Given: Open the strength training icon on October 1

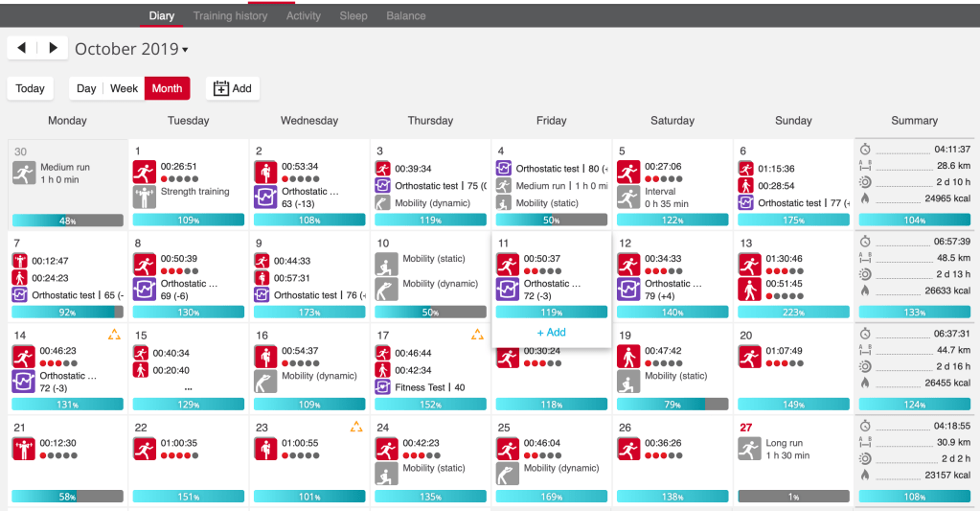Looking at the screenshot, I should pyautogui.click(x=145, y=197).
